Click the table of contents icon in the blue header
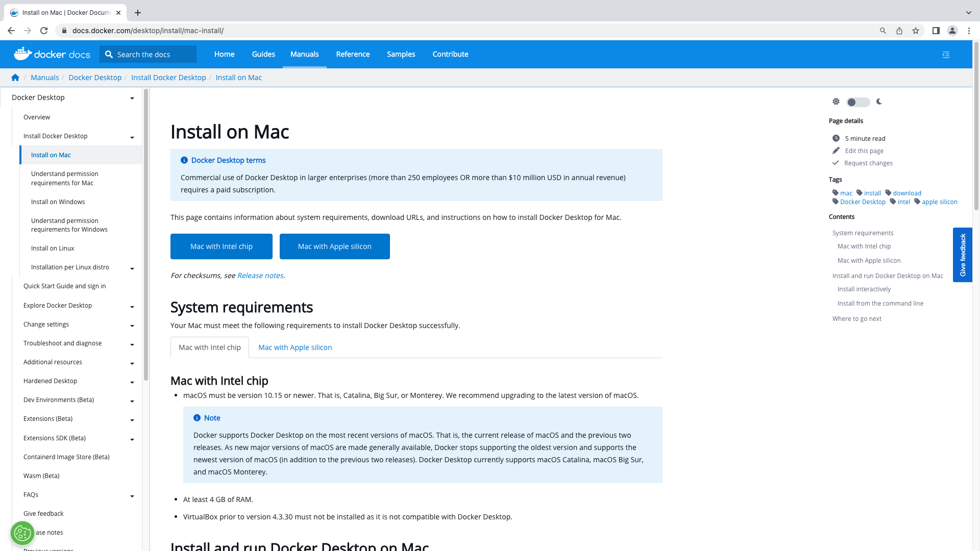 click(946, 55)
